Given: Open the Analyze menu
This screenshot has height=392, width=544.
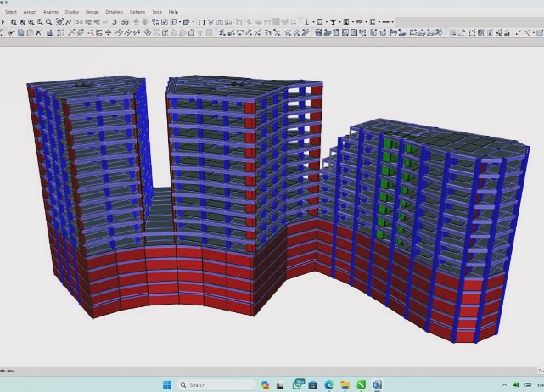Looking at the screenshot, I should pyautogui.click(x=50, y=12).
